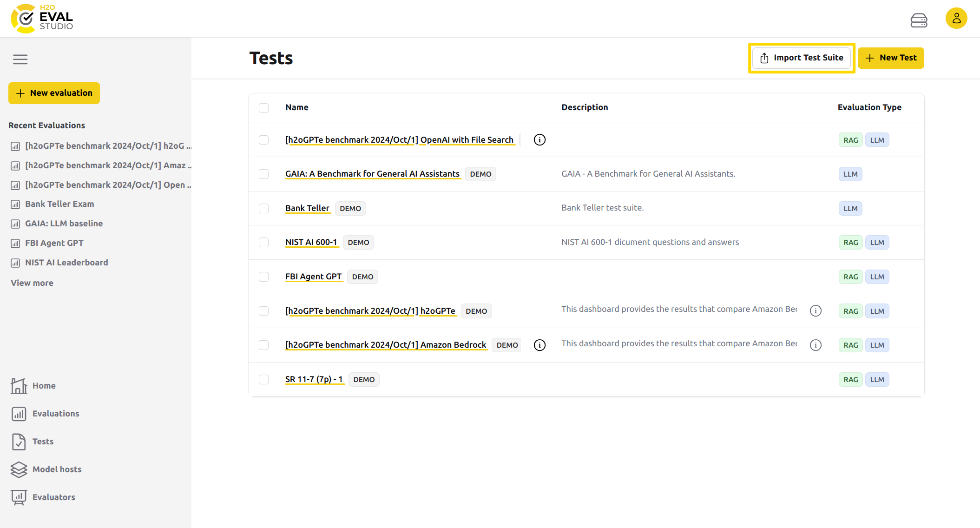
Task: Select the Evaluators presentation icon
Action: click(19, 497)
